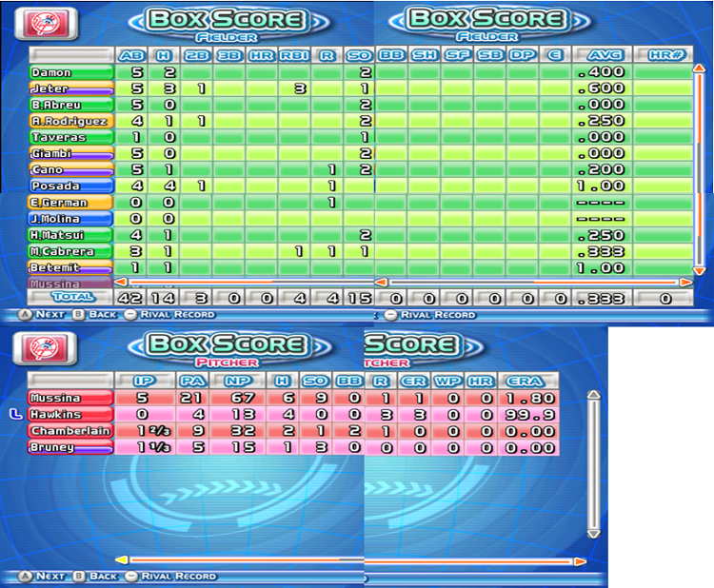
Task: Select pitcher Bruney
Action: (x=70, y=447)
